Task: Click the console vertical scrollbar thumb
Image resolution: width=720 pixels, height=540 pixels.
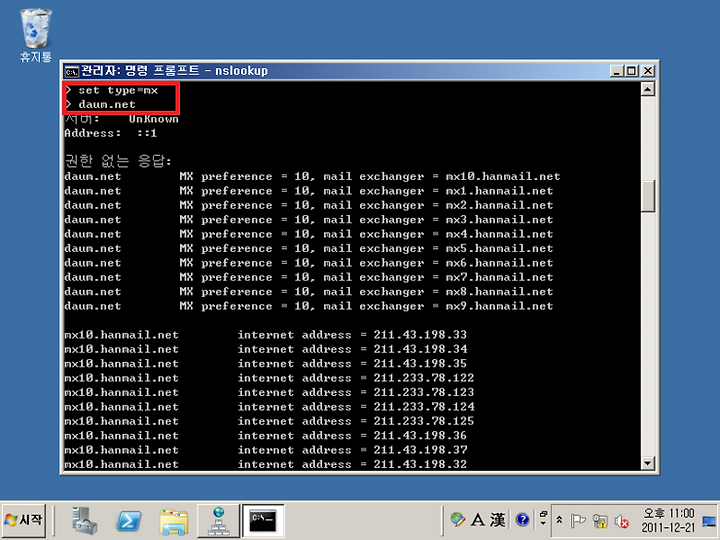Action: point(647,196)
